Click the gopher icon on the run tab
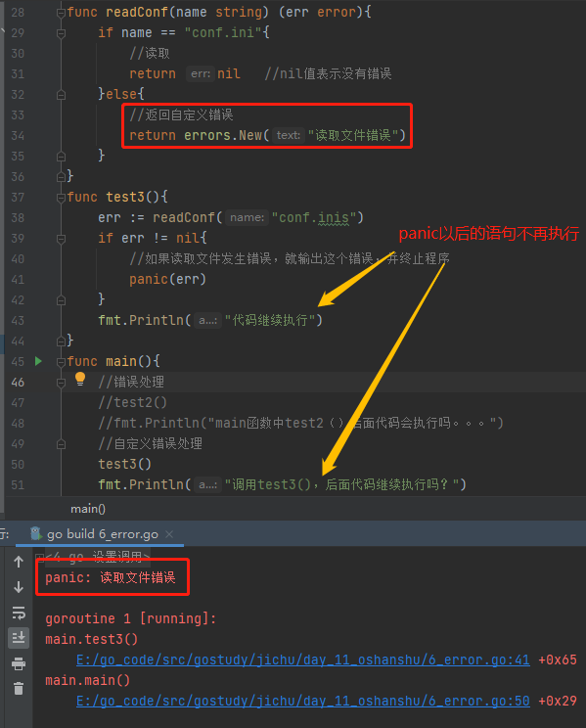This screenshot has width=586, height=728. tap(36, 533)
